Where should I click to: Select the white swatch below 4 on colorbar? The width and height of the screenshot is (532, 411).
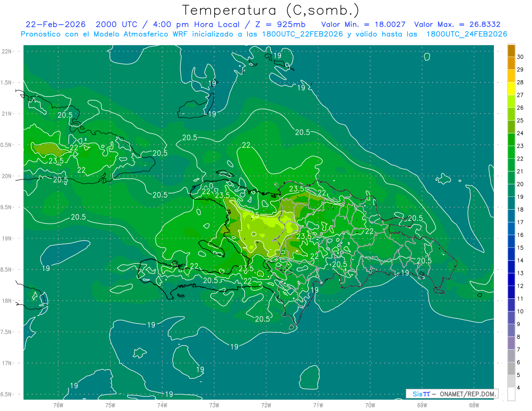[x=511, y=395]
